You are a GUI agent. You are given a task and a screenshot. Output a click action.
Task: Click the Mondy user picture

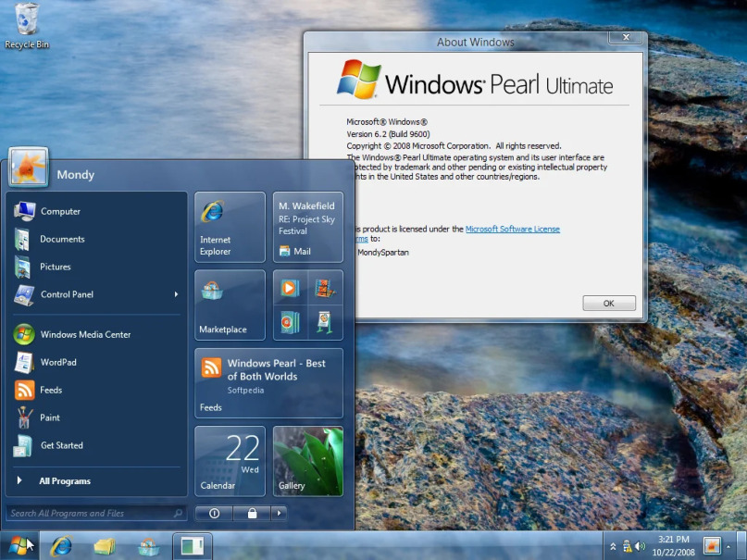28,168
